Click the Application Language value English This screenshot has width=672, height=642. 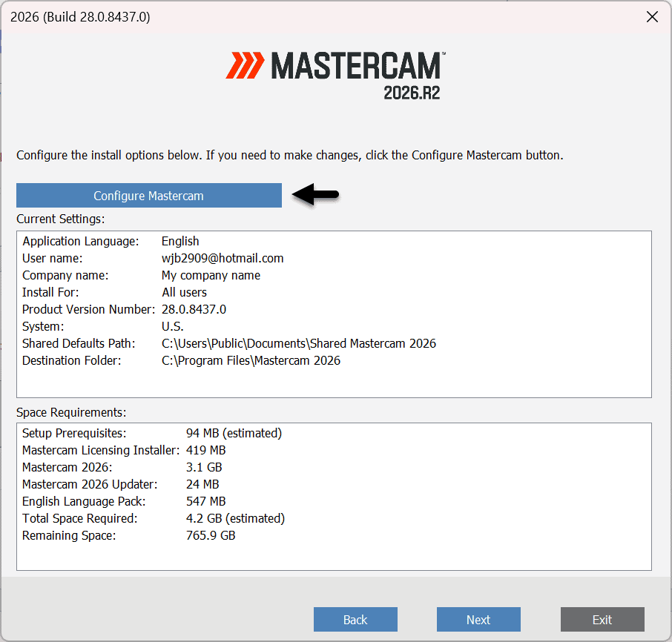click(x=180, y=241)
